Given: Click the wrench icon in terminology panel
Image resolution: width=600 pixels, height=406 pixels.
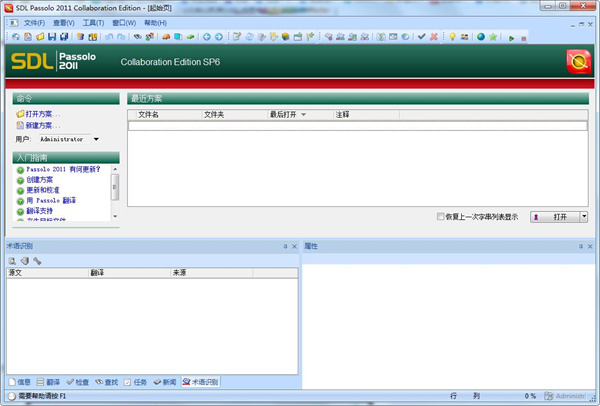Looking at the screenshot, I should 37,261.
